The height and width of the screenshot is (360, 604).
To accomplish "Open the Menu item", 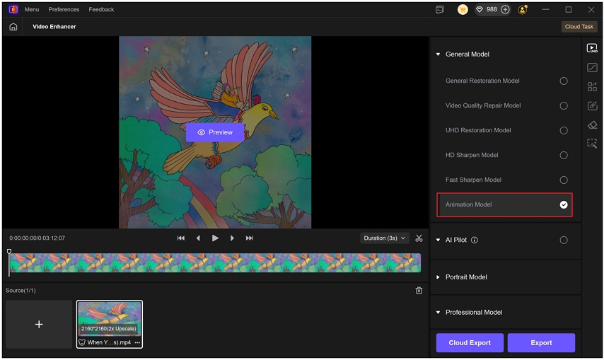I will [32, 10].
